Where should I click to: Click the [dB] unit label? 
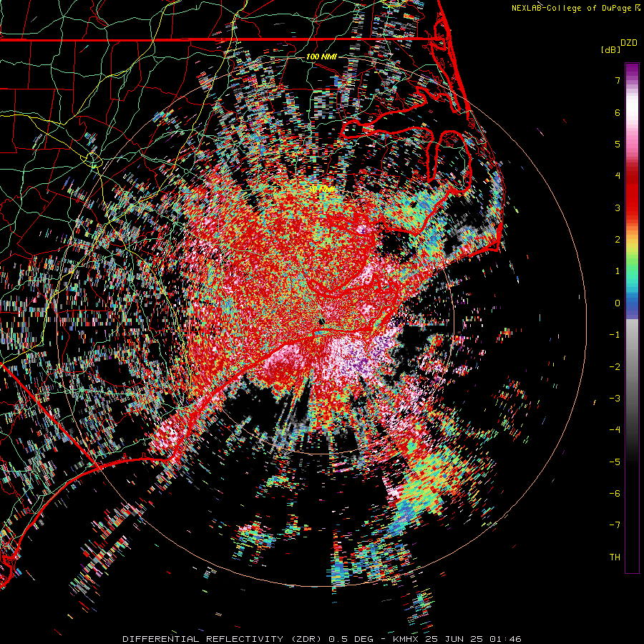pos(610,49)
